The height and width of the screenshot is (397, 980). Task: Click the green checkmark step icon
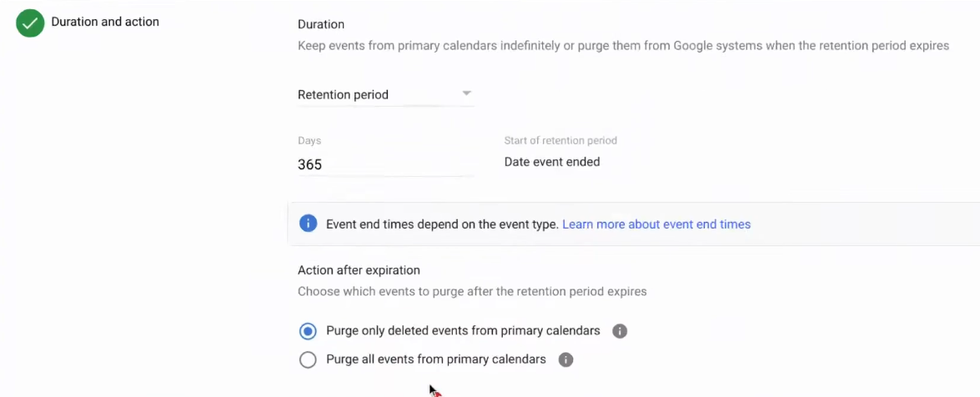pos(30,24)
